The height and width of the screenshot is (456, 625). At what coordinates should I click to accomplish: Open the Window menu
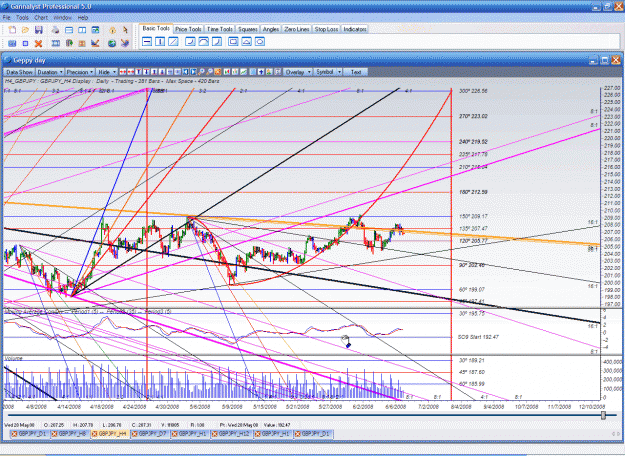pyautogui.click(x=62, y=18)
